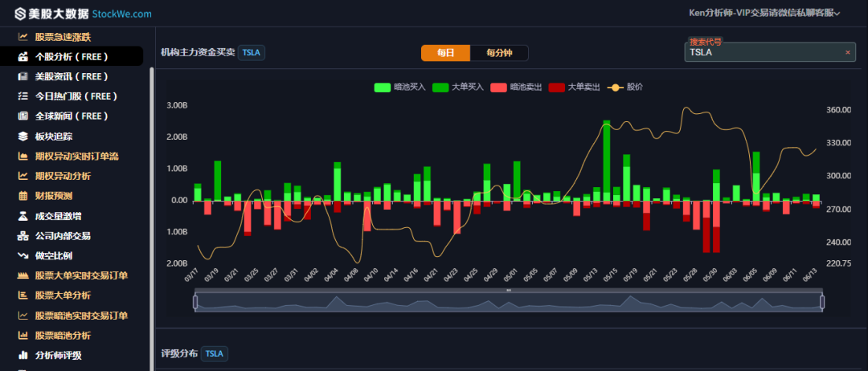Click the 股票急速涨跌 sidebar icon

(x=23, y=37)
